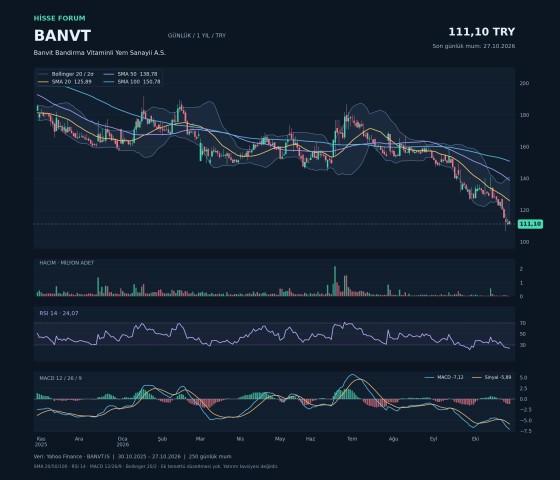This screenshot has width=560, height=480.
Task: Click the MACD −7.5 axis label
Action: (525, 431)
